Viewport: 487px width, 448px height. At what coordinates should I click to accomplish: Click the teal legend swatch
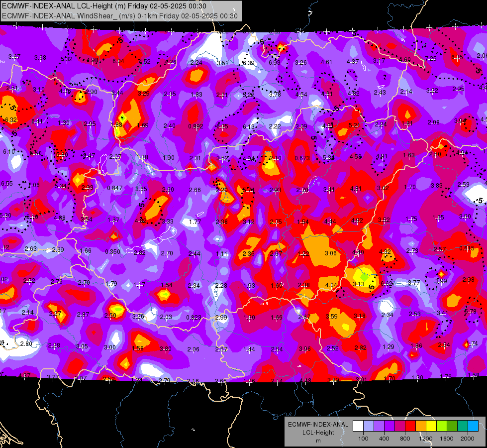(x=463, y=426)
